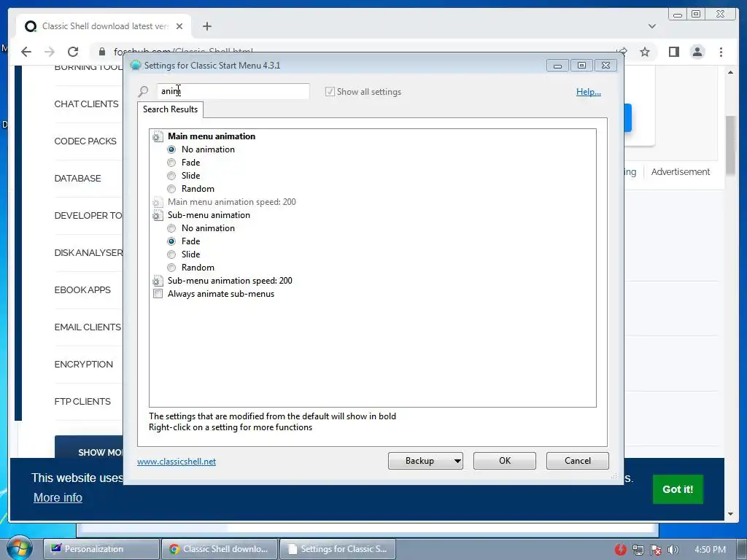This screenshot has height=560, width=747.
Task: Click the Sub-menu animation gear icon
Action: (158, 216)
